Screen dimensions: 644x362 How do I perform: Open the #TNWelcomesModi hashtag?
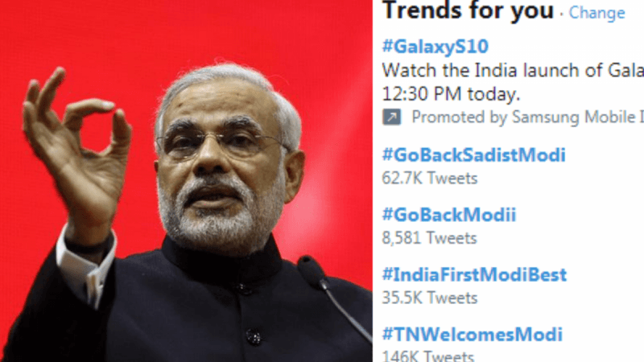pos(472,334)
